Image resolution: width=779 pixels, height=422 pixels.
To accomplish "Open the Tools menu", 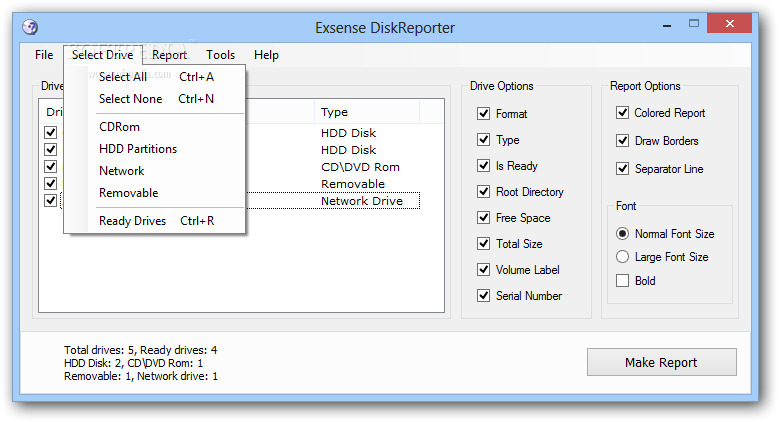I will pos(221,55).
